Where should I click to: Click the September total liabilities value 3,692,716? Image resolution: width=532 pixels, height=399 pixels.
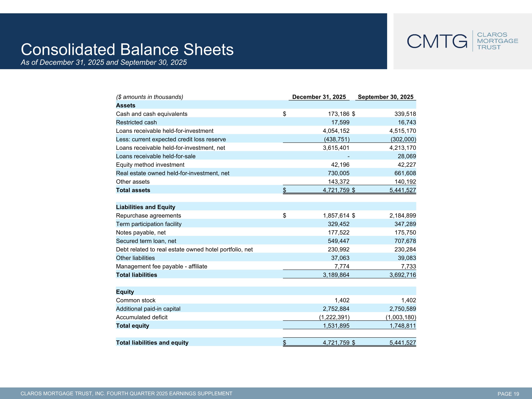(403, 275)
